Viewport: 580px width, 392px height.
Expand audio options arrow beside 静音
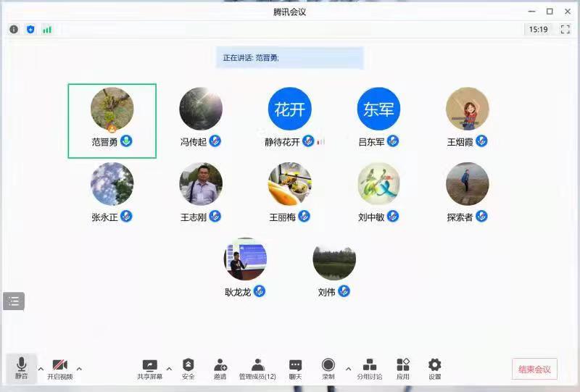tap(41, 368)
